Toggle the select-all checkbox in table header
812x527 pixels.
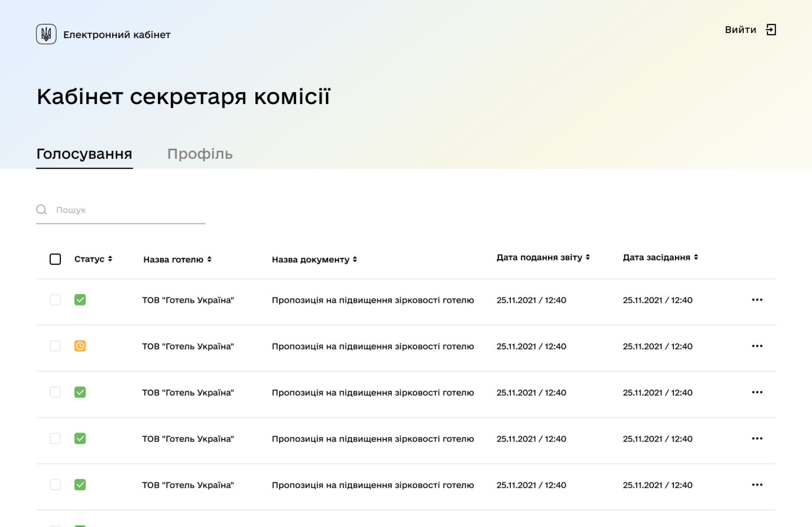tap(55, 258)
